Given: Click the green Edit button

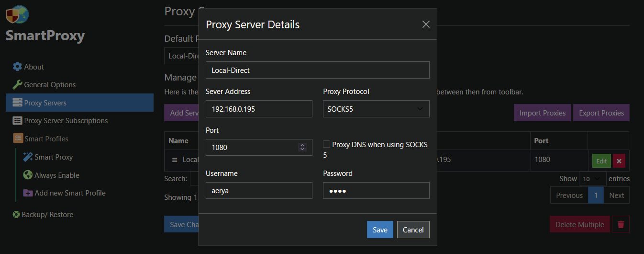Looking at the screenshot, I should pos(601,161).
